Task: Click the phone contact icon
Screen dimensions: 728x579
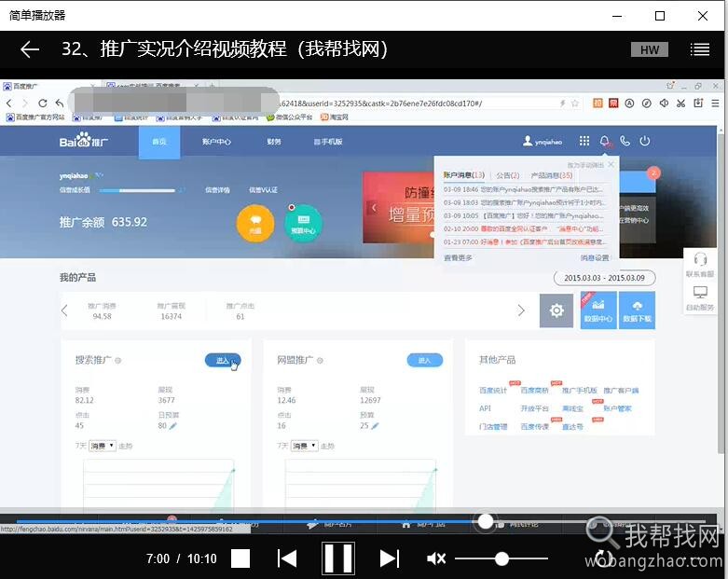Action: 625,141
